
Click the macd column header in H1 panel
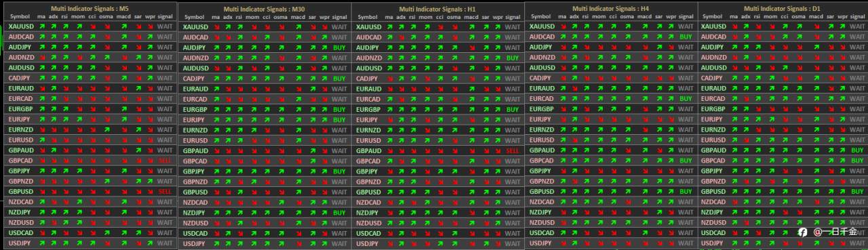pos(471,17)
